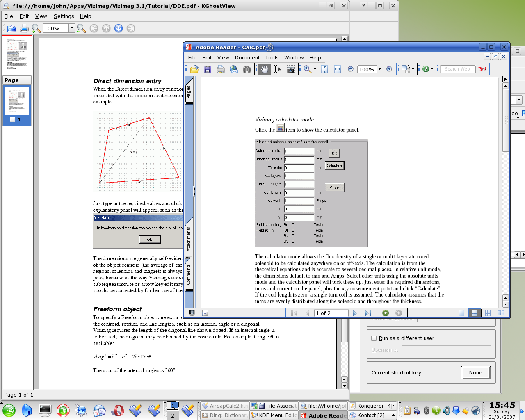Click KGhostView zoom out magnifier icon
This screenshot has height=420, width=525.
tap(81, 28)
